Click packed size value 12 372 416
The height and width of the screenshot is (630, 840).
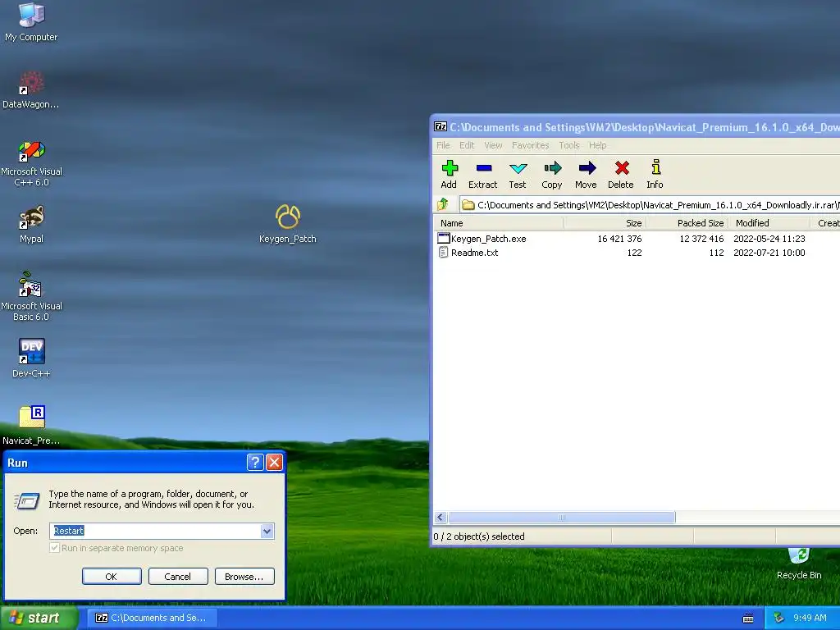click(x=701, y=239)
